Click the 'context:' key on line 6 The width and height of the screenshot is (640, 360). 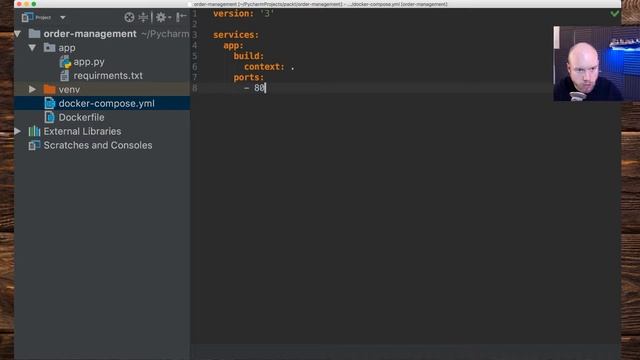264,67
